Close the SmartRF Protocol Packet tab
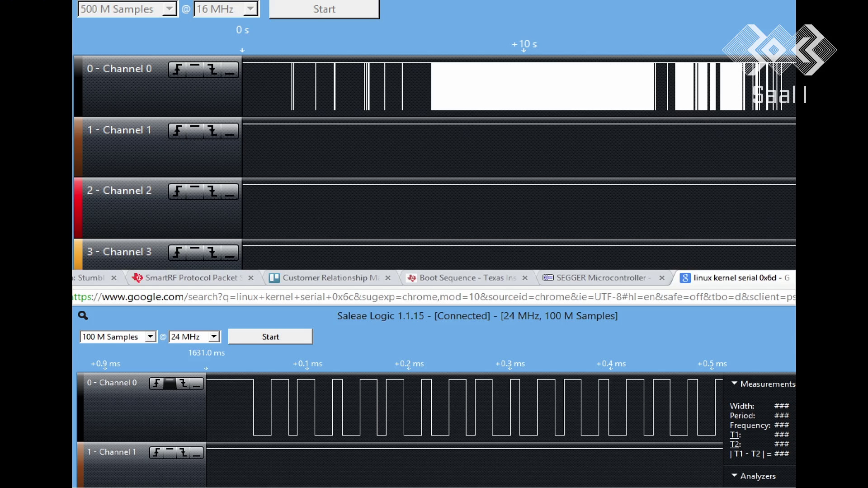 pyautogui.click(x=251, y=278)
